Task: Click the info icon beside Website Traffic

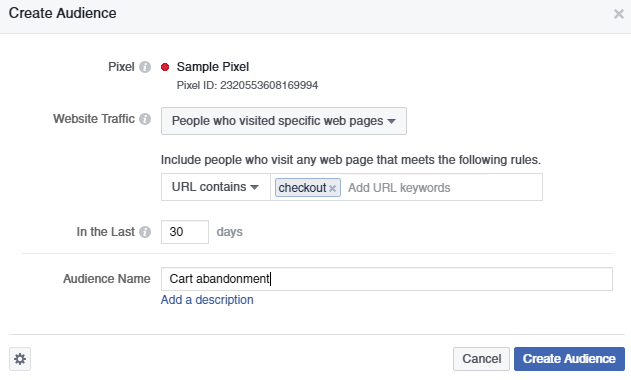Action: click(x=145, y=119)
